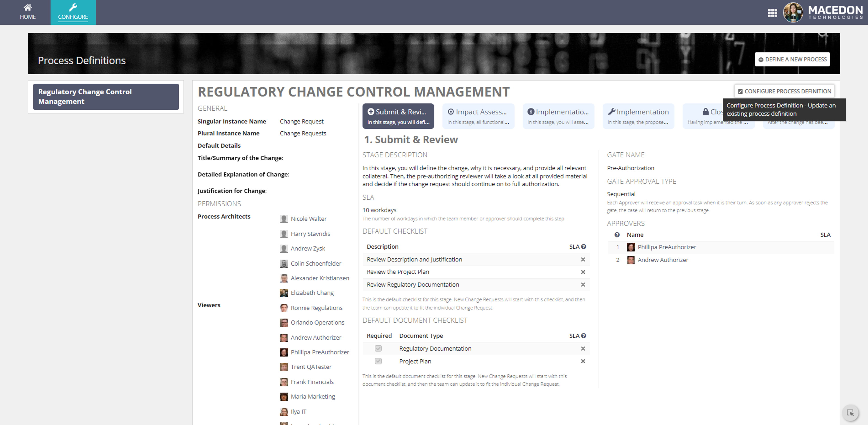The height and width of the screenshot is (425, 868).
Task: Select Regulatory Change Control Management process
Action: [x=106, y=97]
